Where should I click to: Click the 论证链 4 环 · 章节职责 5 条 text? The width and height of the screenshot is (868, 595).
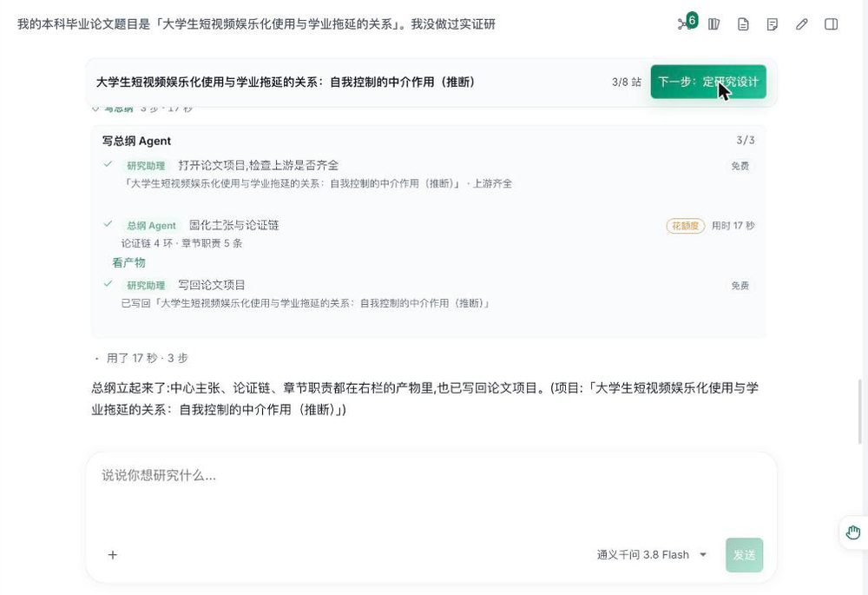(x=181, y=243)
